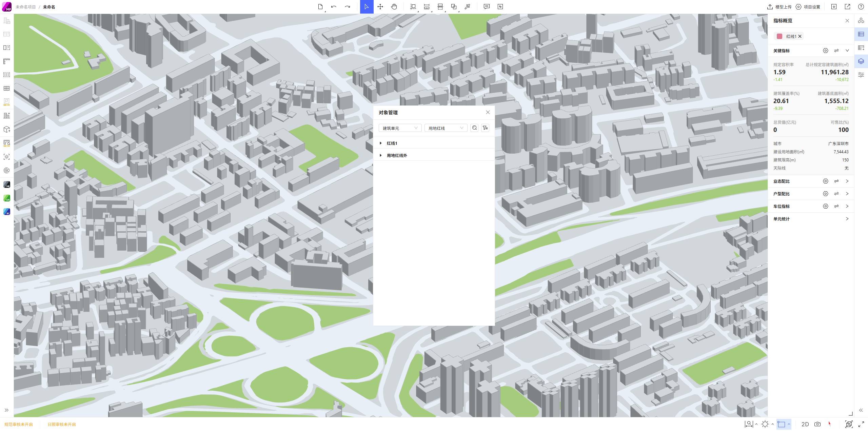Click the sun lighting icon
This screenshot has width=868, height=431.
765,424
